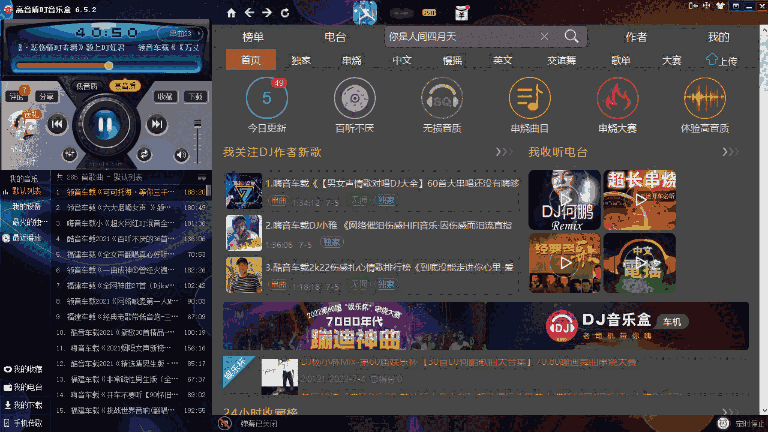
Task: Toggle the repeat play mode icon
Action: point(144,154)
